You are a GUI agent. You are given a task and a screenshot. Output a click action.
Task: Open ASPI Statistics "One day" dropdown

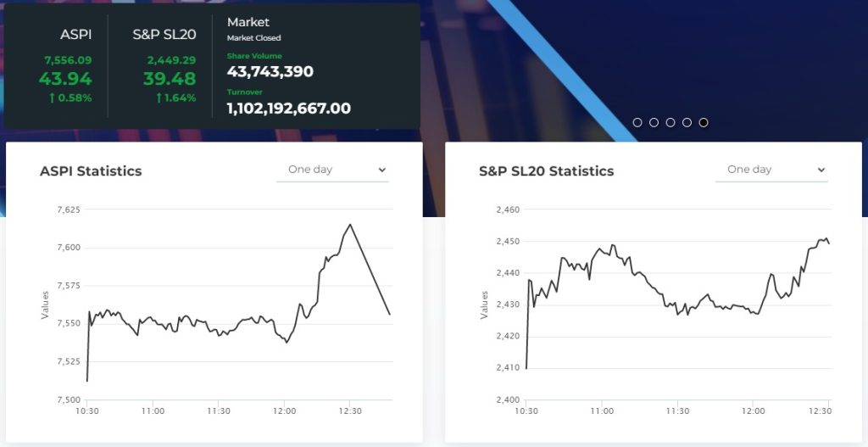coord(332,170)
